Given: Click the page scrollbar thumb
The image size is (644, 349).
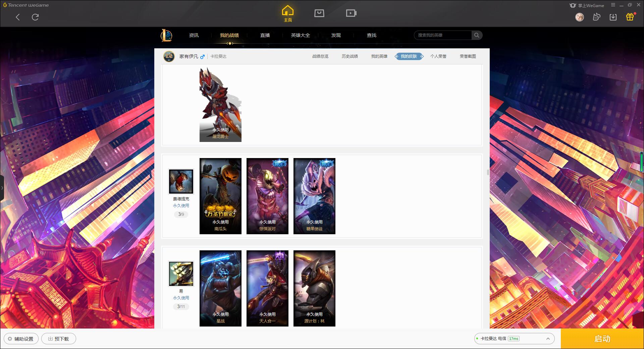Looking at the screenshot, I should [x=488, y=172].
